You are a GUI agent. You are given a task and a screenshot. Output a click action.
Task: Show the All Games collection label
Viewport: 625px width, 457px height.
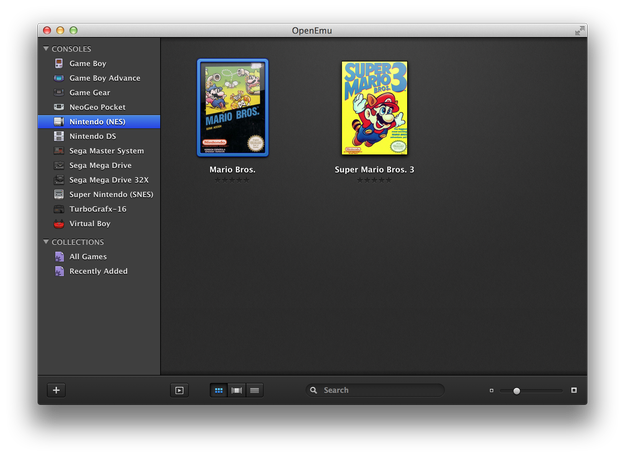pyautogui.click(x=88, y=257)
